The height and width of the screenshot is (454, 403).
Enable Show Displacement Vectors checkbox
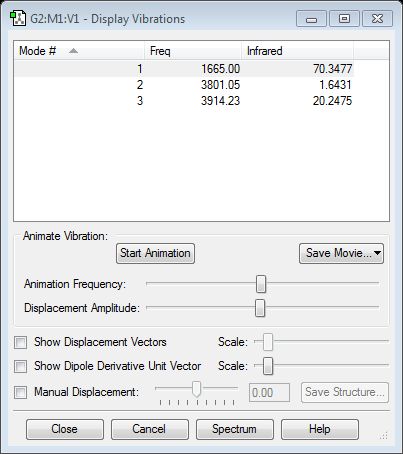[x=20, y=342]
